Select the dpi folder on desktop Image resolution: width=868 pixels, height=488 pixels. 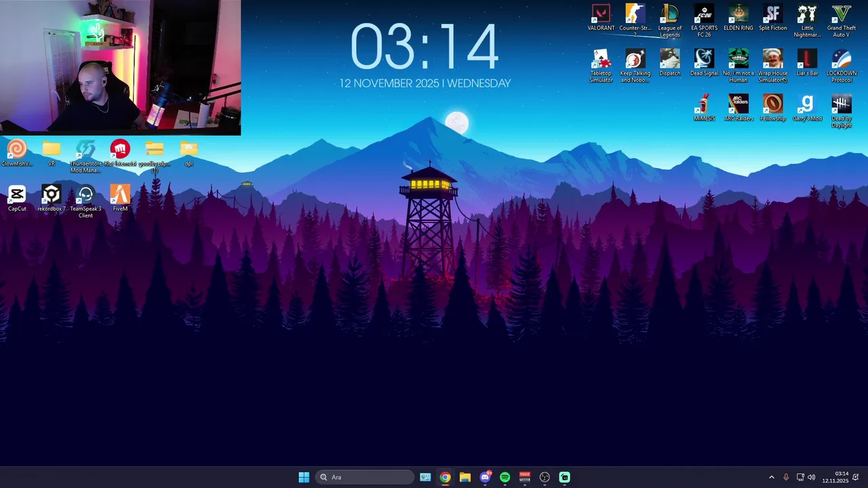[189, 154]
